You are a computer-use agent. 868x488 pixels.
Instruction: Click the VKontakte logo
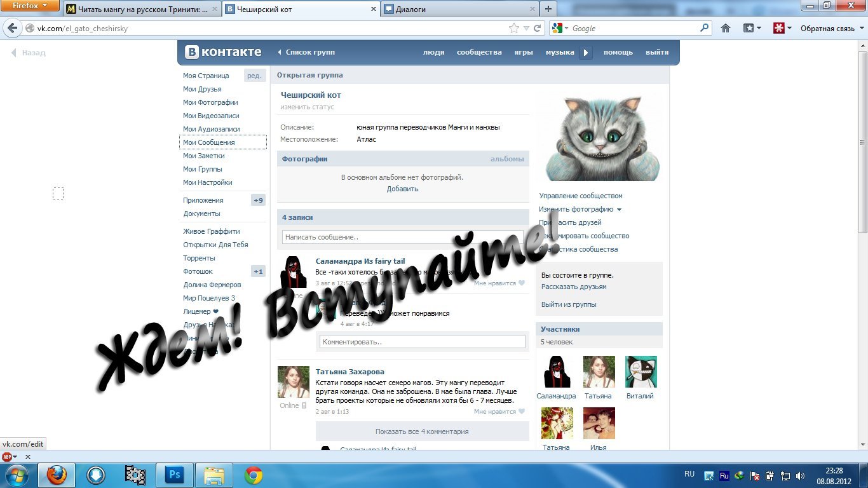pyautogui.click(x=223, y=52)
